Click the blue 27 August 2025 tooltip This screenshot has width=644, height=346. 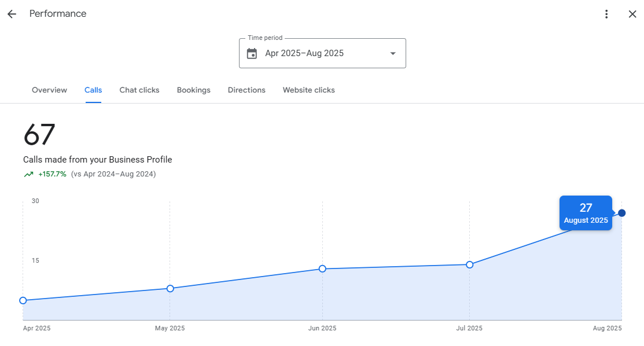tap(586, 213)
